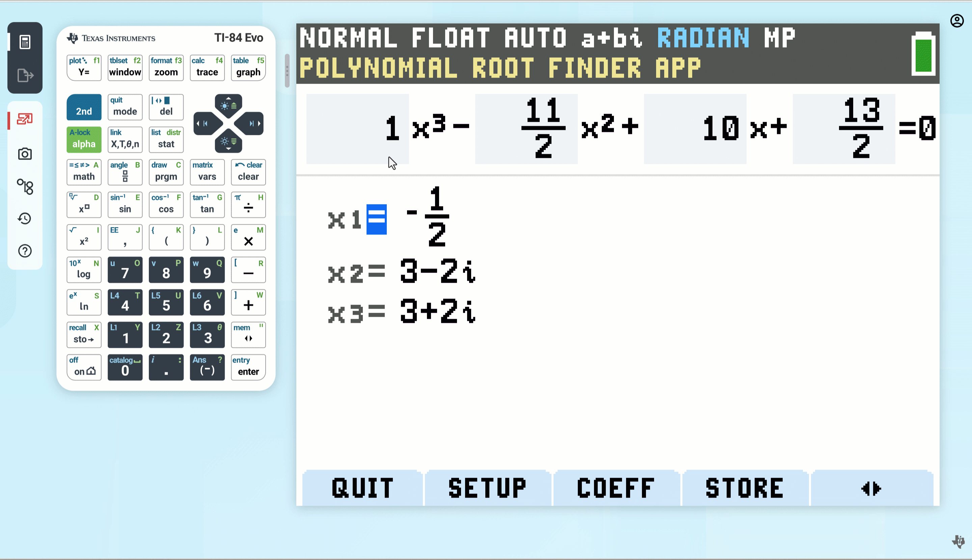
Task: Click the sto→ key
Action: [84, 335]
